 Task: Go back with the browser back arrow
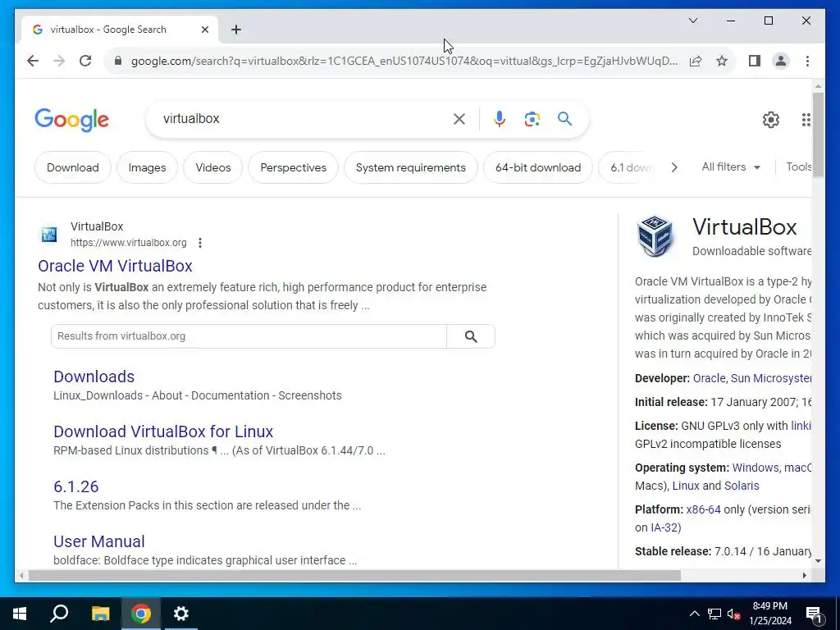coord(33,61)
